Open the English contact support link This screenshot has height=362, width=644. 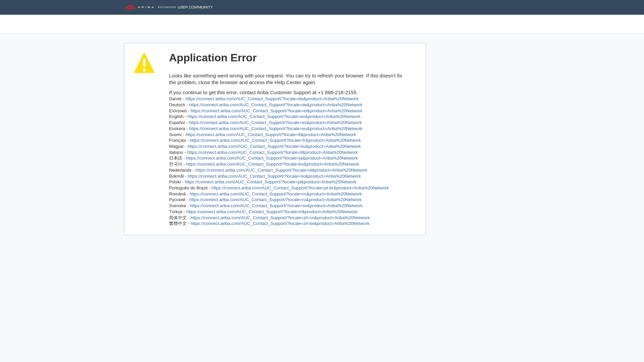(274, 117)
